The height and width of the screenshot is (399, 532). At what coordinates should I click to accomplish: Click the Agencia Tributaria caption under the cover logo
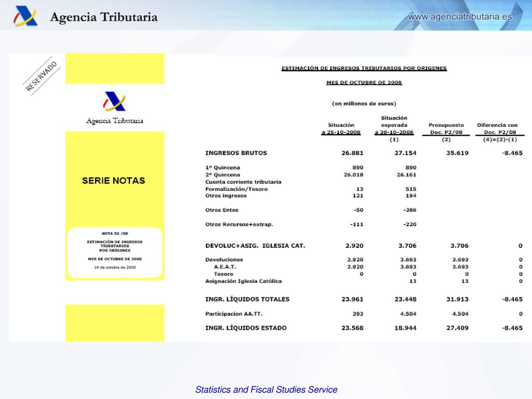tap(115, 121)
